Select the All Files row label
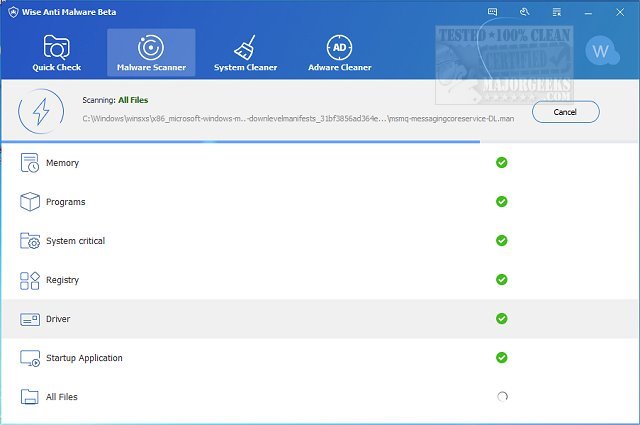The height and width of the screenshot is (425, 640). point(62,397)
